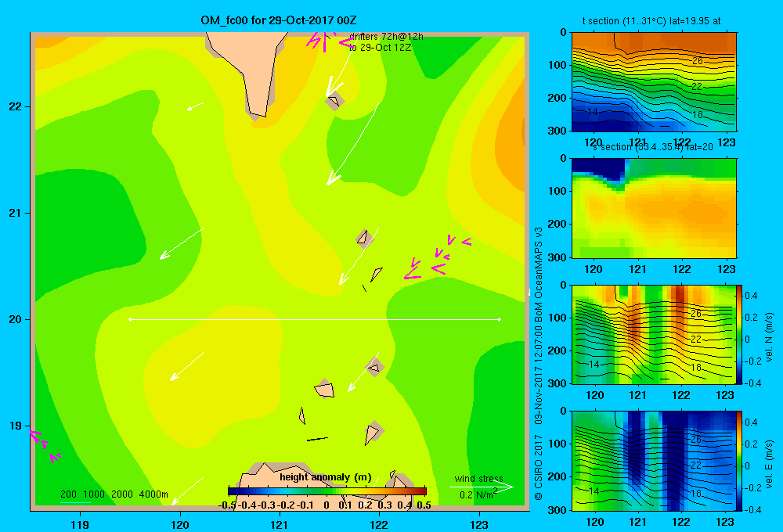Open the salinity section panel
Viewport: 783px width, 532px height.
654,208
